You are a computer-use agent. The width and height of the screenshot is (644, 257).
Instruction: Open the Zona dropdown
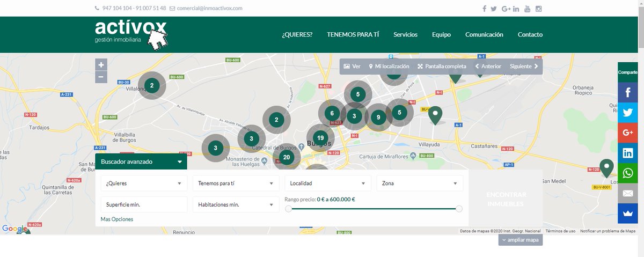point(420,183)
